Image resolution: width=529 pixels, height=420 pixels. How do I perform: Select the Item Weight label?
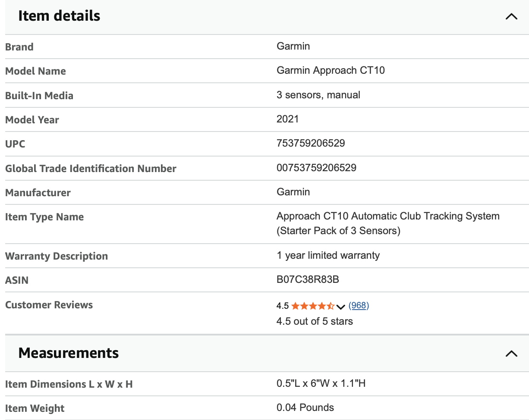click(x=35, y=408)
